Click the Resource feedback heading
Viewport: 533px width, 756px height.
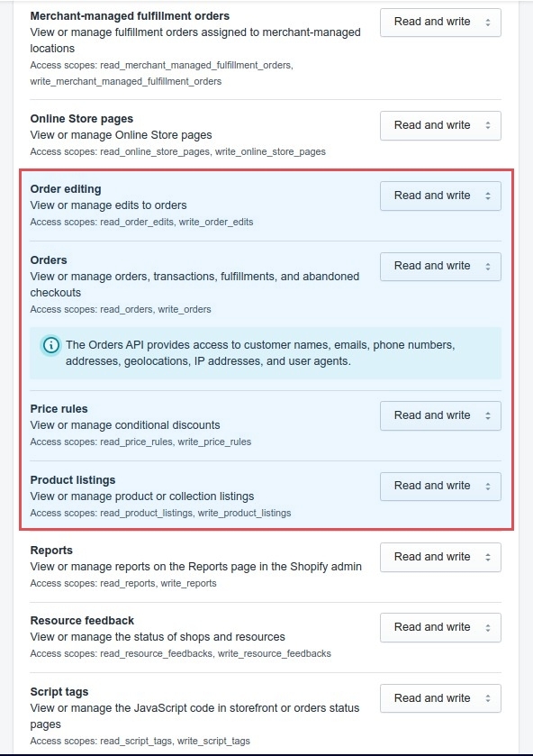click(x=83, y=621)
